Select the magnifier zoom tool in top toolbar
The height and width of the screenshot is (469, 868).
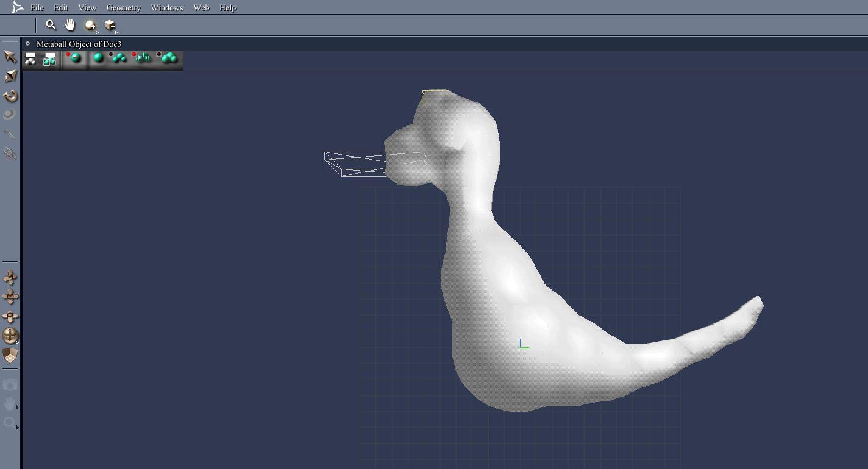[51, 25]
